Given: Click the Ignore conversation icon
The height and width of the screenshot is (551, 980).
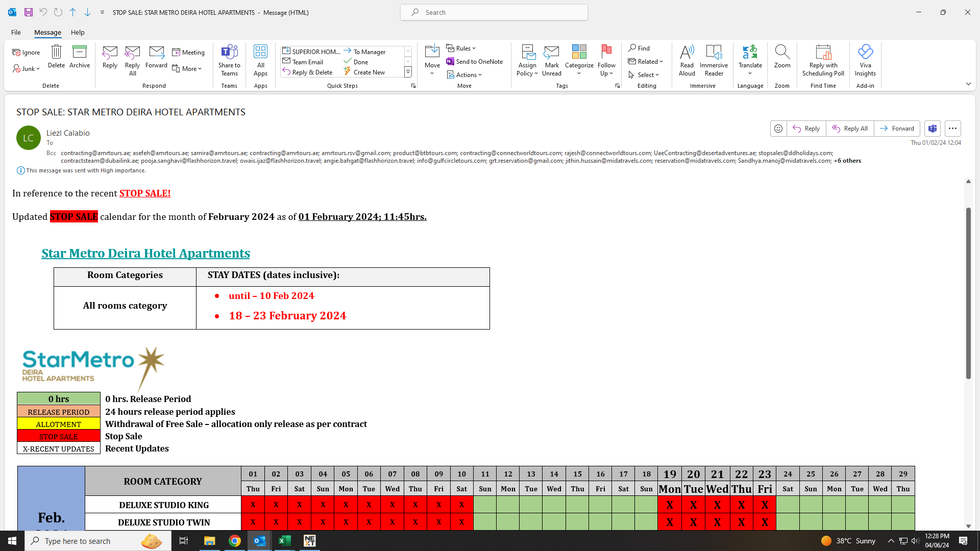Looking at the screenshot, I should (x=26, y=52).
